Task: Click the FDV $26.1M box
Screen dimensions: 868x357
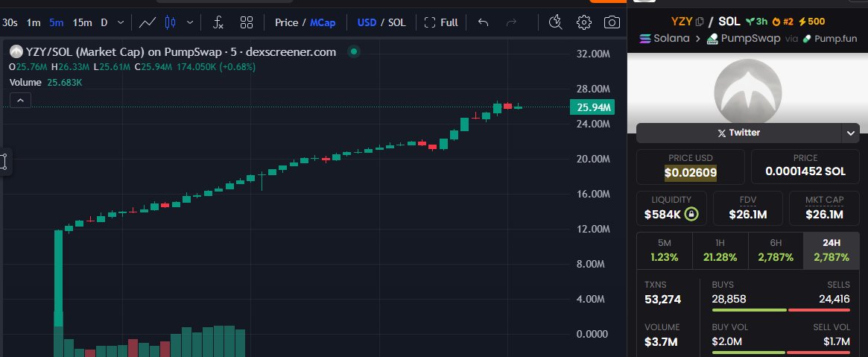Action: (748, 208)
